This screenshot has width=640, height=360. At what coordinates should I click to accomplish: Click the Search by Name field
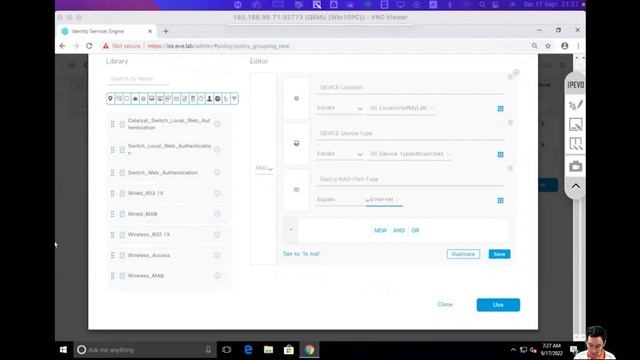point(138,79)
